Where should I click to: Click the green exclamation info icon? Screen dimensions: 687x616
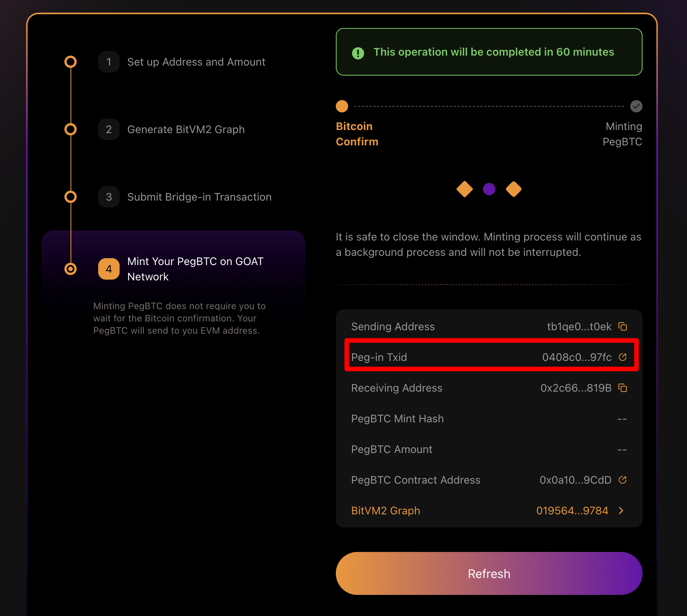pyautogui.click(x=358, y=53)
